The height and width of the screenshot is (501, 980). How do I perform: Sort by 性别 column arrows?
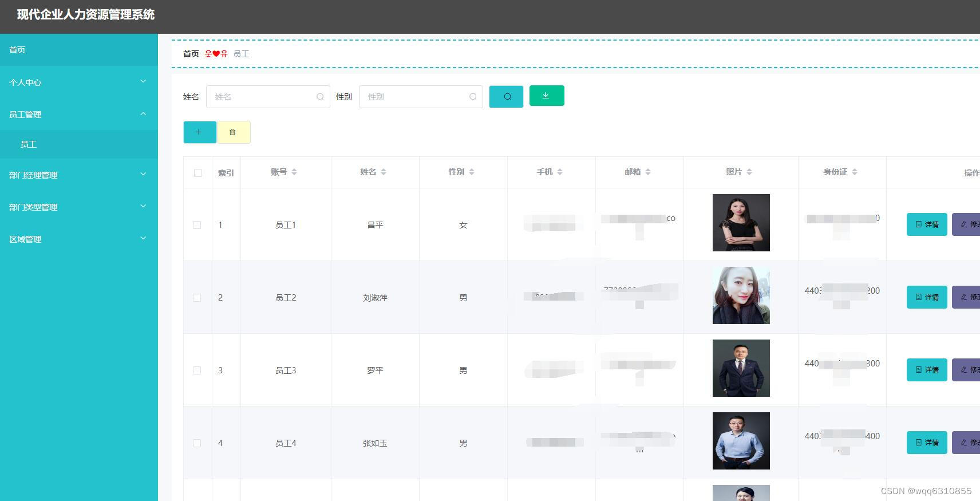coord(472,172)
